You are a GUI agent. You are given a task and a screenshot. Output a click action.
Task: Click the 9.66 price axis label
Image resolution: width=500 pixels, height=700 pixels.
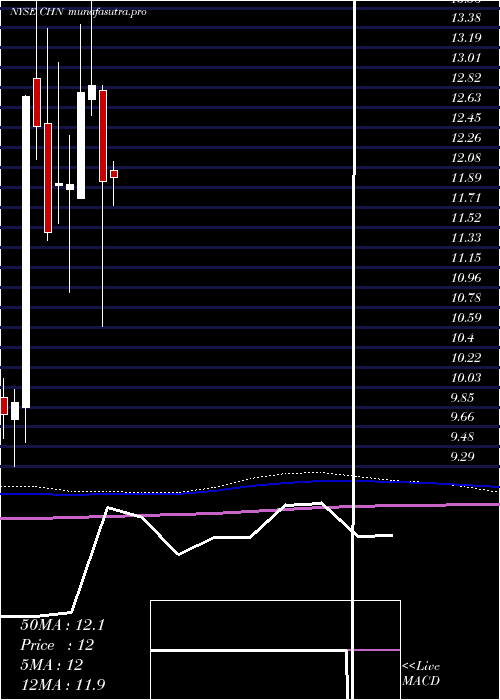point(462,417)
